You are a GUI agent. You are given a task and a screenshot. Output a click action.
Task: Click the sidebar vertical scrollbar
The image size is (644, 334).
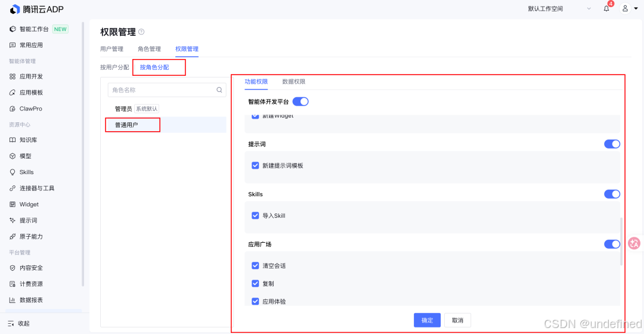point(83,154)
